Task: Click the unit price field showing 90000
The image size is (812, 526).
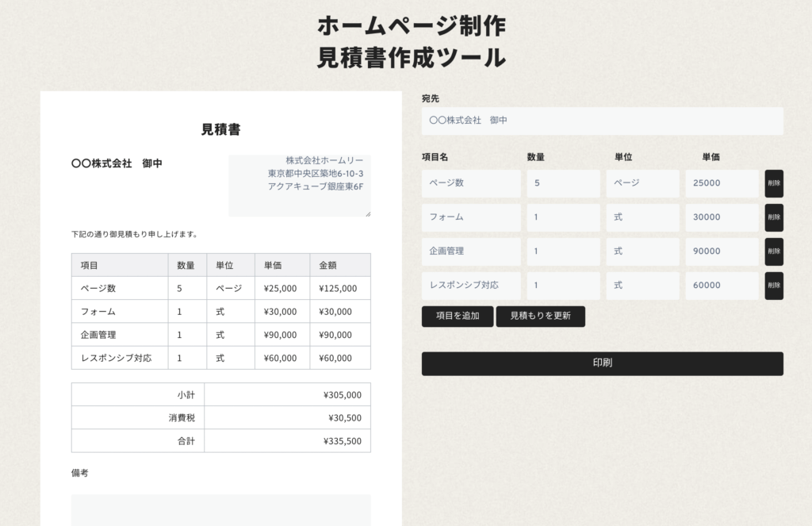Action: (722, 251)
